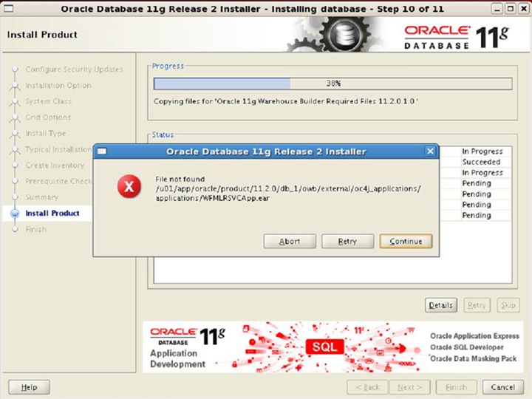This screenshot has width=532, height=399.
Task: Click the Application Development banner logo
Action: click(187, 348)
